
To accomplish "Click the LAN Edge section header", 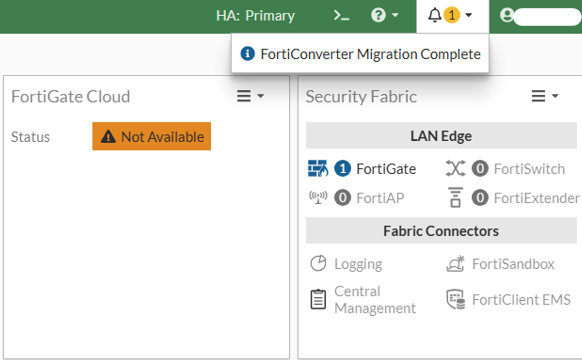I will point(441,136).
